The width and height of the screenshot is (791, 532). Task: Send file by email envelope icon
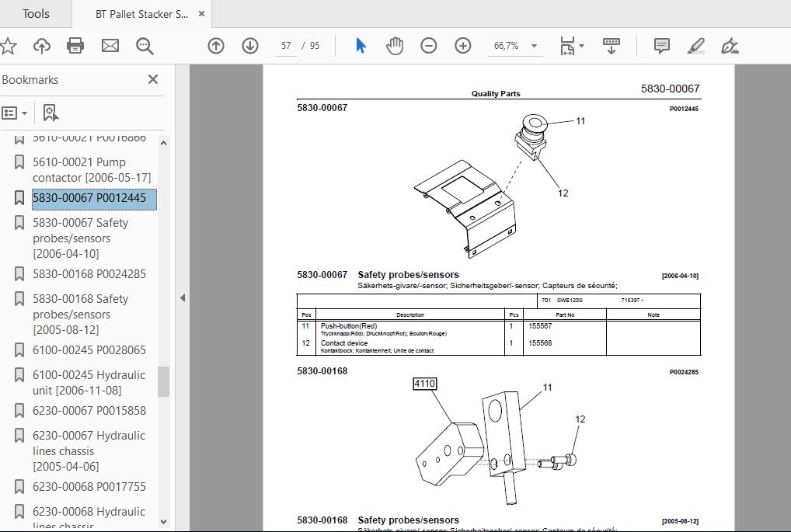pos(110,46)
